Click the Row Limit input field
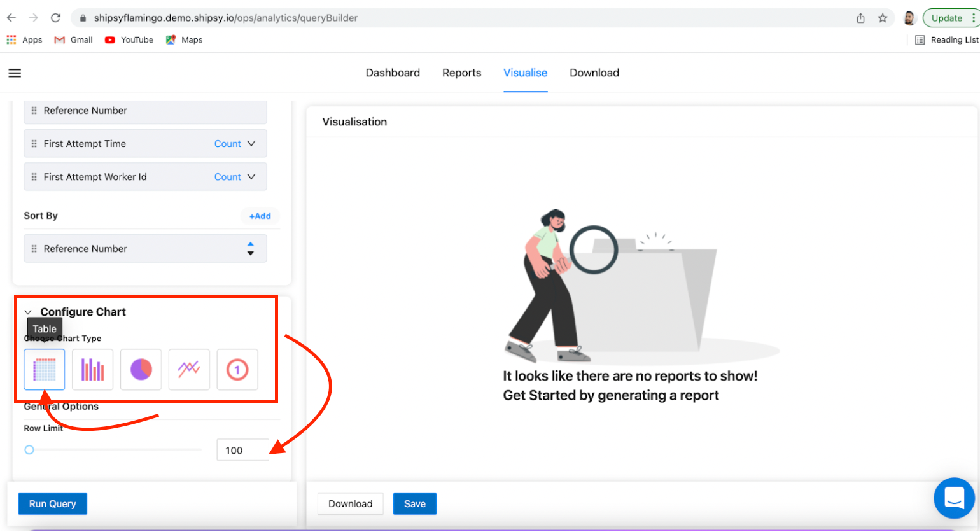 coord(242,451)
